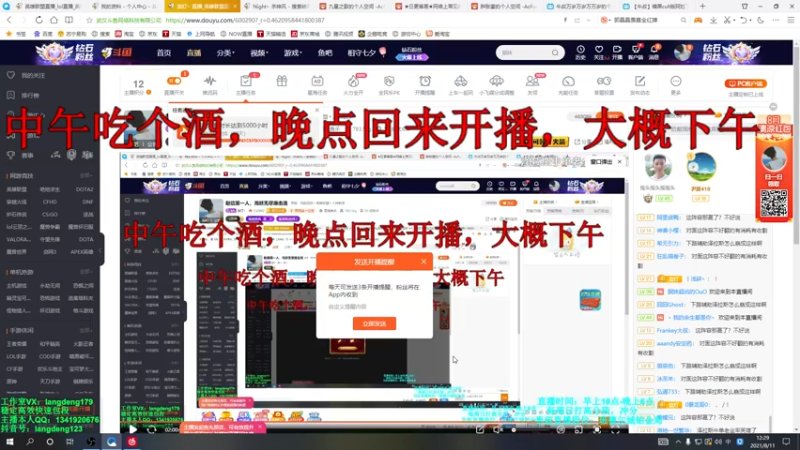Go to the 首页 nav item
This screenshot has width=800, height=450.
(164, 53)
